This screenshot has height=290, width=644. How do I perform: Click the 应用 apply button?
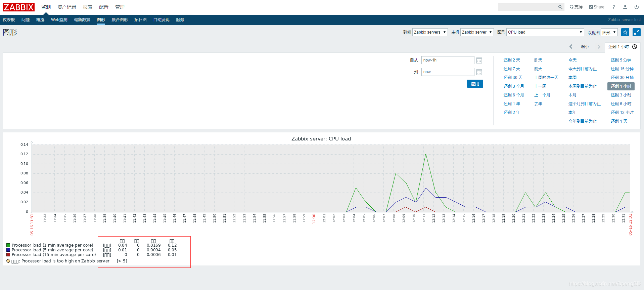tap(475, 84)
